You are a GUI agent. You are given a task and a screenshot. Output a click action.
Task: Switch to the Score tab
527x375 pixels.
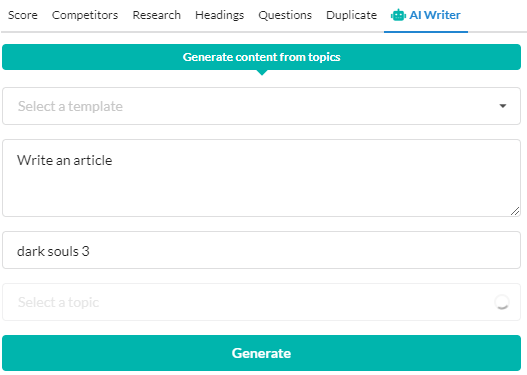[23, 15]
